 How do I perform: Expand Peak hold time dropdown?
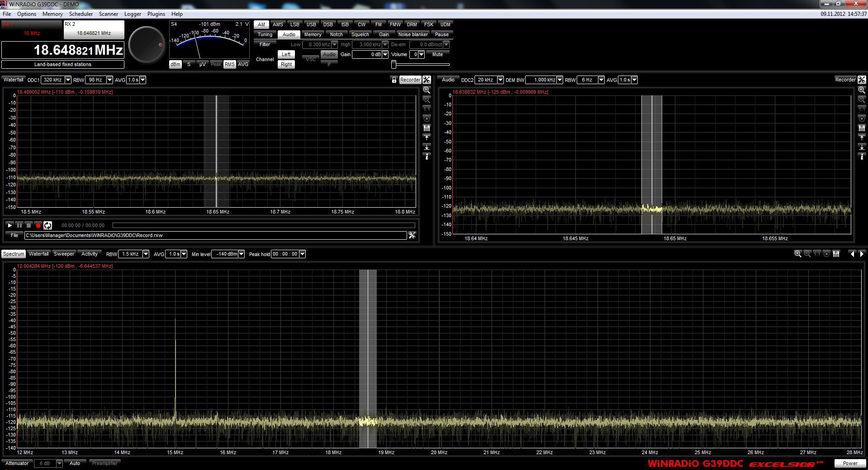tap(302, 254)
